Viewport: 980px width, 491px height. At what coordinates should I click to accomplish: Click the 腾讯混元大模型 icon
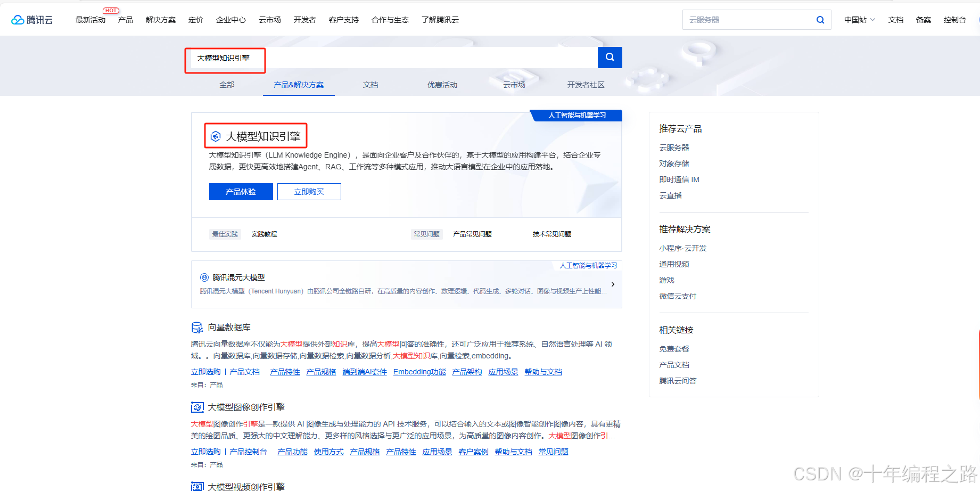(x=204, y=277)
